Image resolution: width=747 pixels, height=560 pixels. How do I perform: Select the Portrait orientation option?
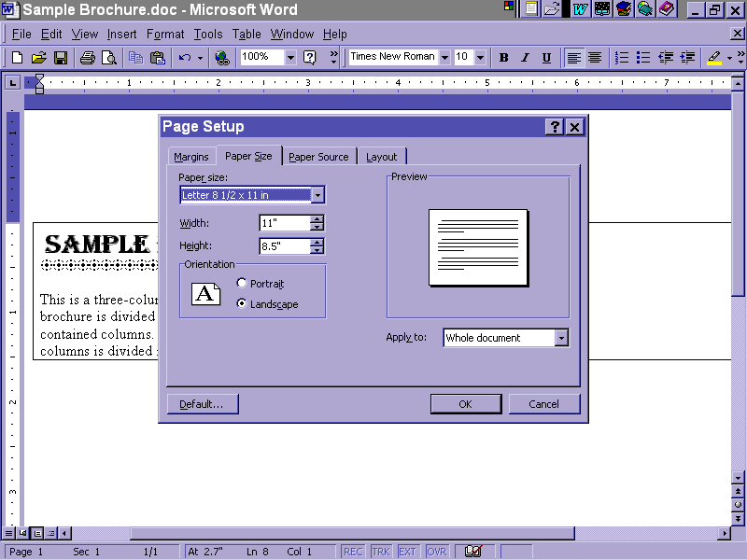tap(243, 284)
